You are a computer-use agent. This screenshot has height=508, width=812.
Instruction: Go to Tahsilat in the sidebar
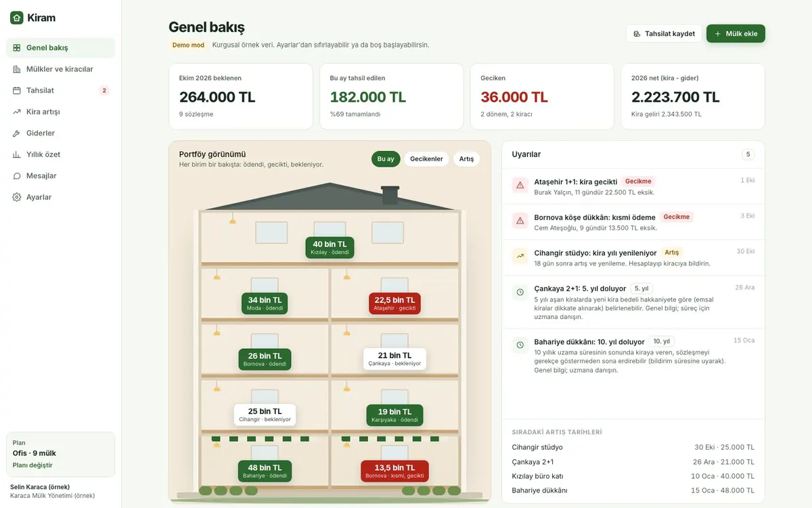[61, 91]
